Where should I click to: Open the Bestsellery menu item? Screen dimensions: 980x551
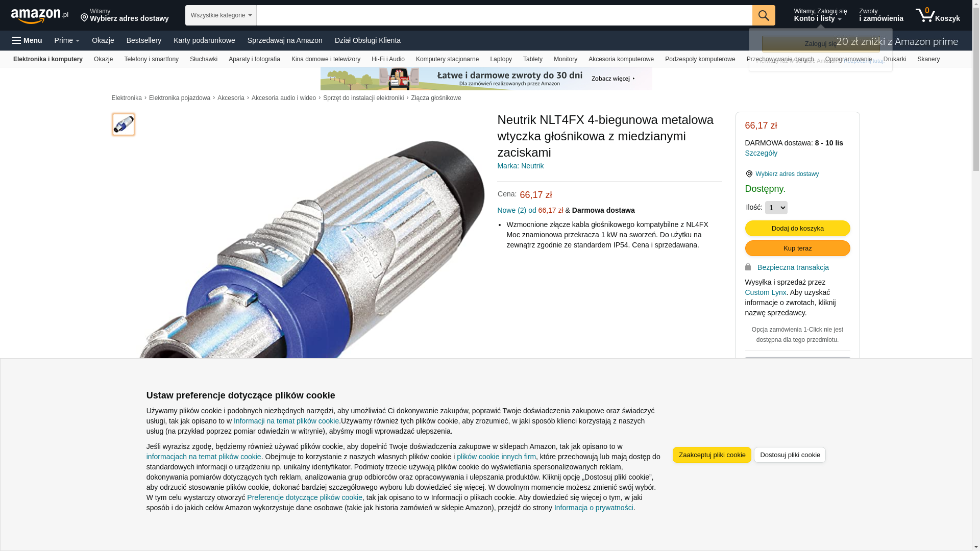pyautogui.click(x=144, y=40)
